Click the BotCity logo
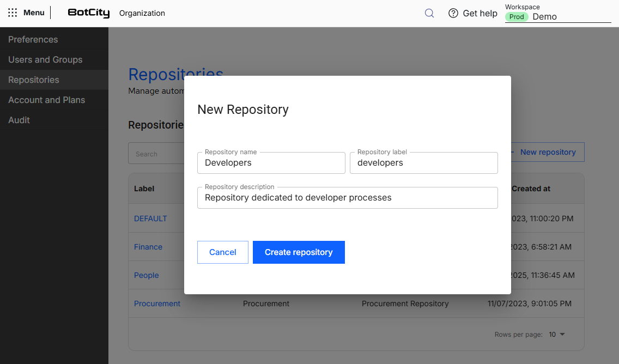Screen dimensions: 619x364 pos(88,13)
